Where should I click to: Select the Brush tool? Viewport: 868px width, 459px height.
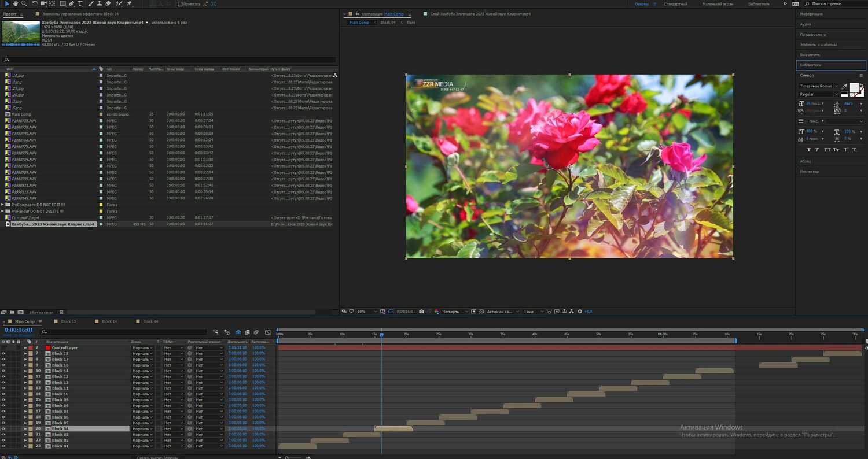click(91, 3)
